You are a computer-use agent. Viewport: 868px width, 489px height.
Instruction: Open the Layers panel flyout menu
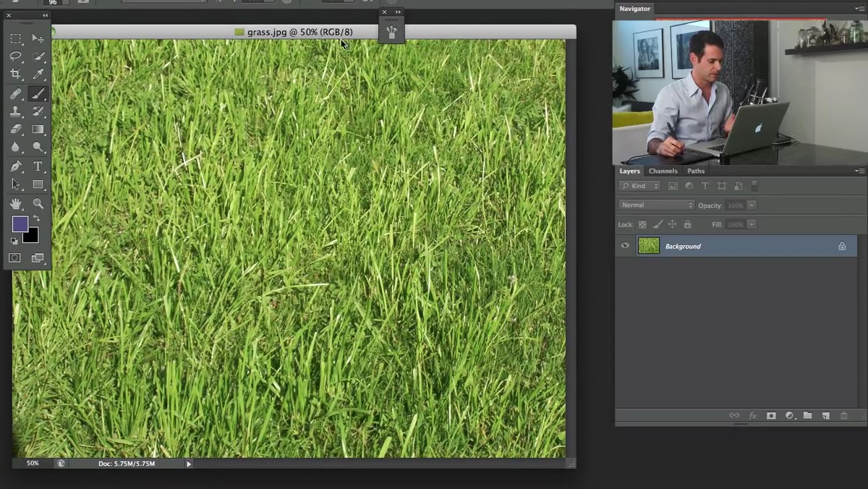859,171
